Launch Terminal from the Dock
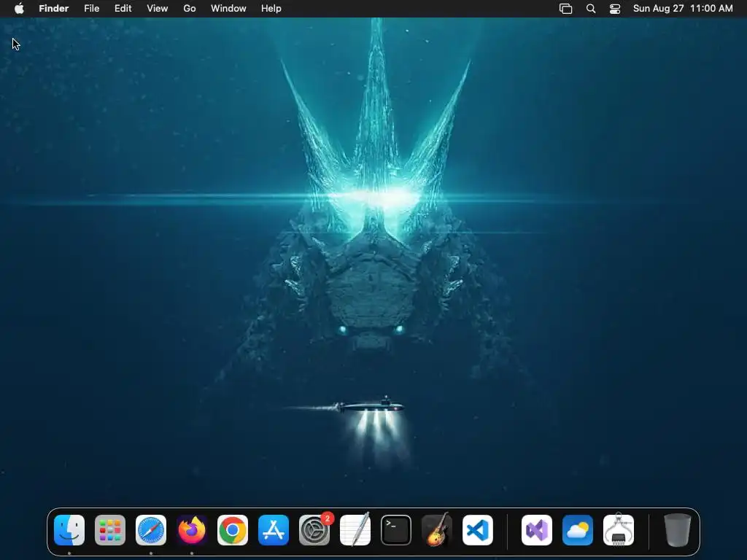The width and height of the screenshot is (747, 560). (396, 530)
